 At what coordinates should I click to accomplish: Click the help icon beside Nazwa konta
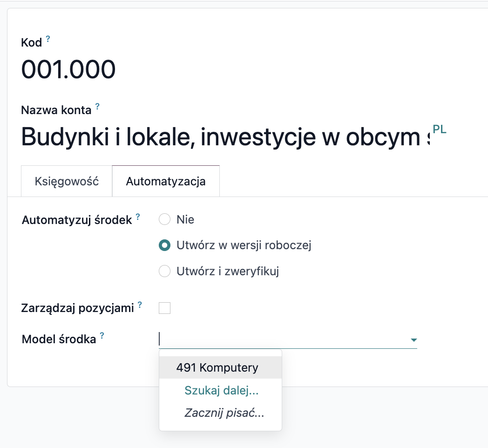coord(97,107)
